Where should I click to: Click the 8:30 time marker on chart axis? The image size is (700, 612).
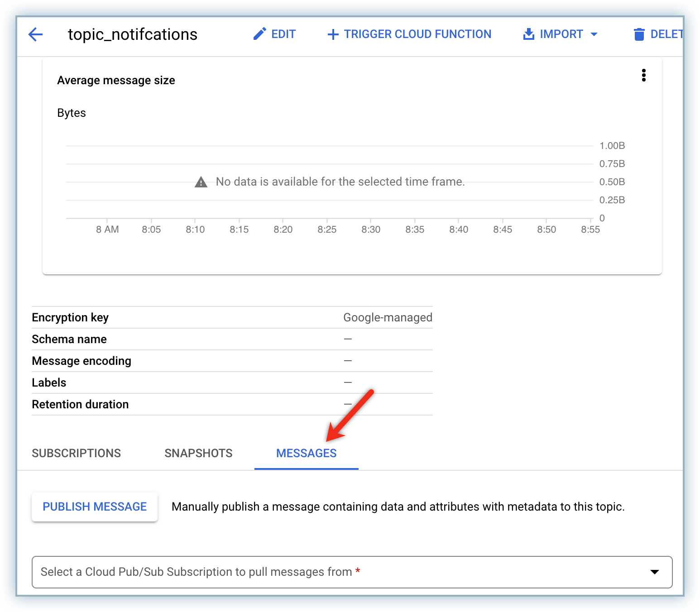coord(371,229)
